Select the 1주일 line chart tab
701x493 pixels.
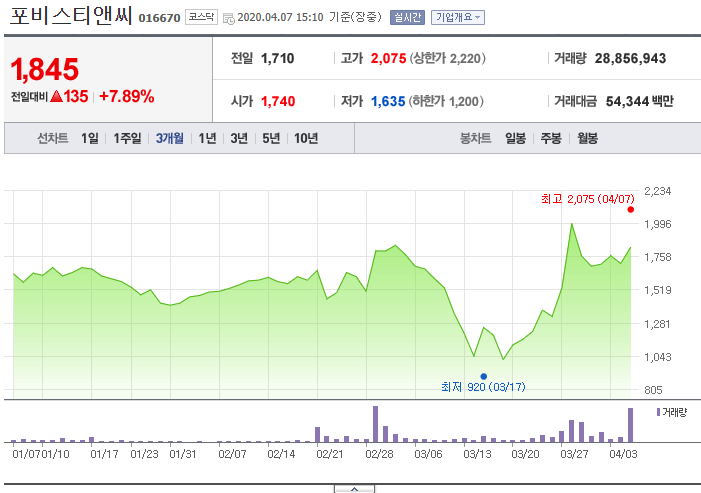click(x=127, y=138)
